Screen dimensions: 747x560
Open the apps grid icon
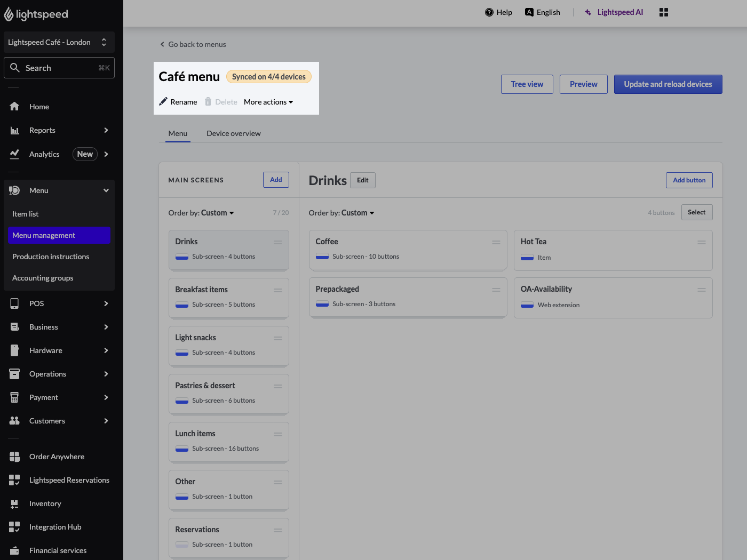(664, 12)
